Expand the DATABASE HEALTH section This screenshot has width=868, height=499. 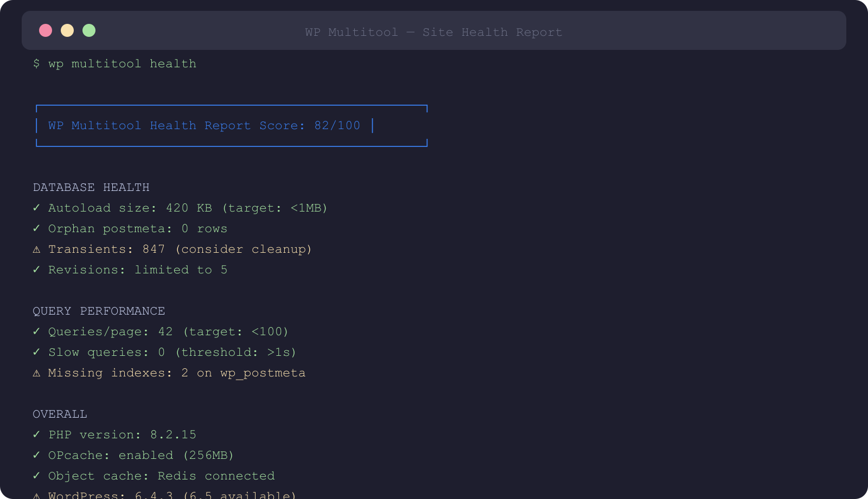pyautogui.click(x=91, y=187)
